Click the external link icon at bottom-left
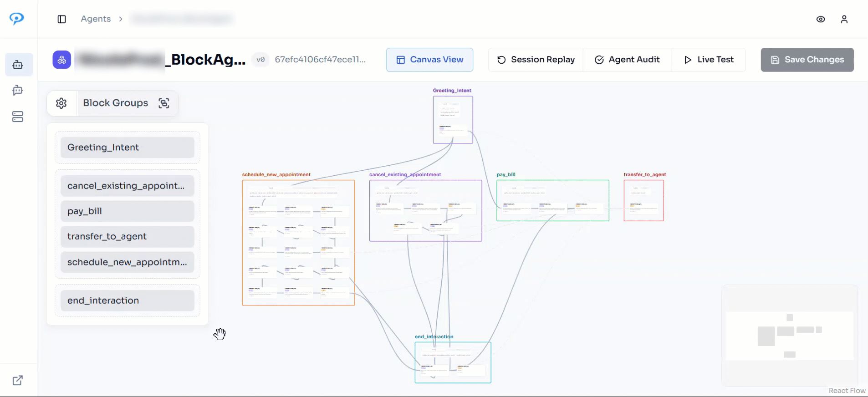868x397 pixels. tap(18, 380)
